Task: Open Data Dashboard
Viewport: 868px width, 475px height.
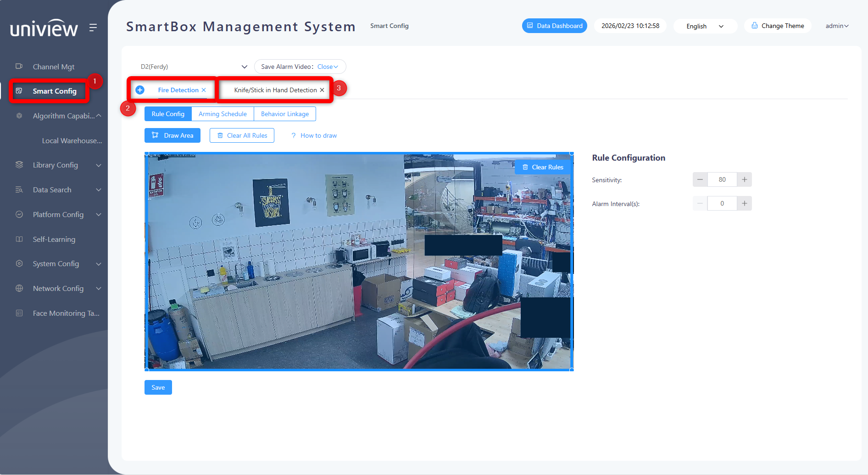Action: coord(554,26)
